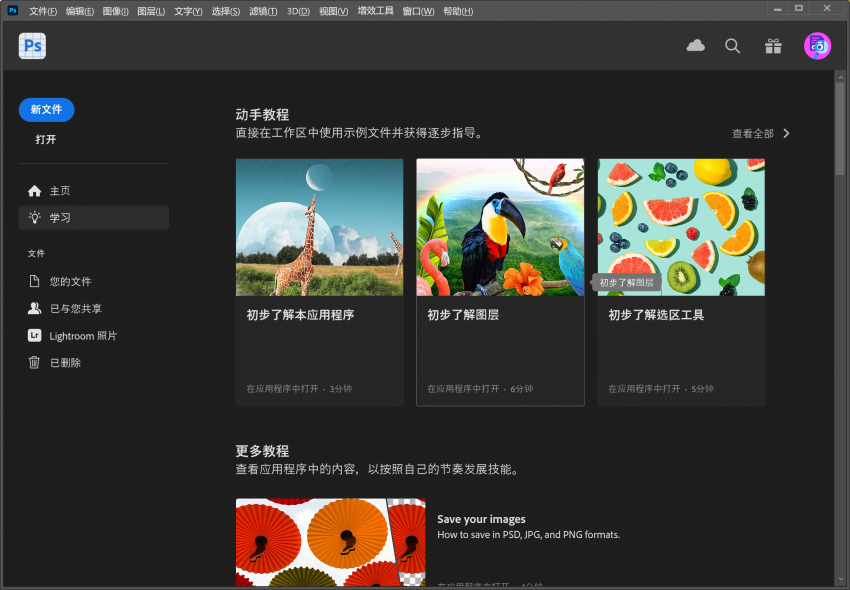Click the gift/what's new icon
850x590 pixels.
pyautogui.click(x=773, y=46)
